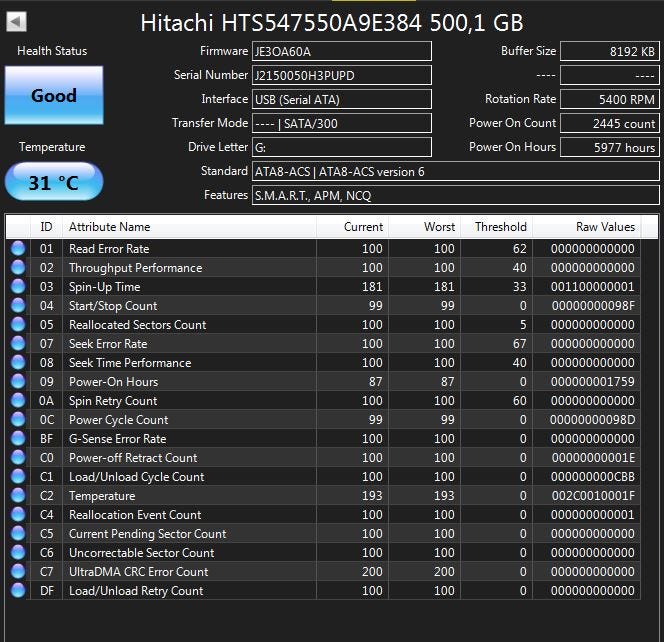Click the Power On Count field 2445 count

pos(610,123)
